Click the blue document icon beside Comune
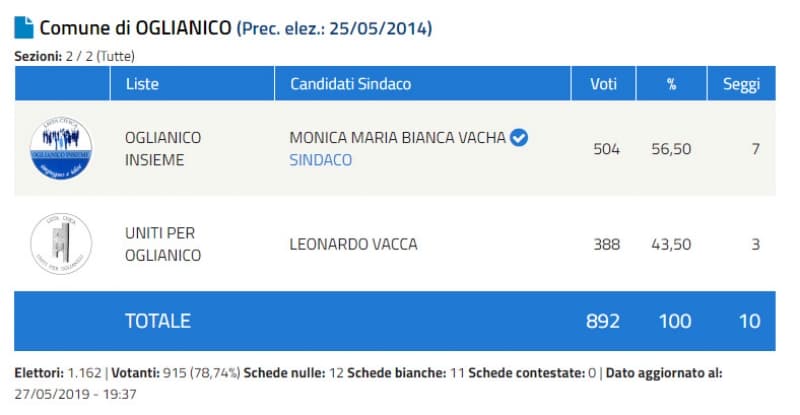This screenshot has width=800, height=415. click(23, 28)
